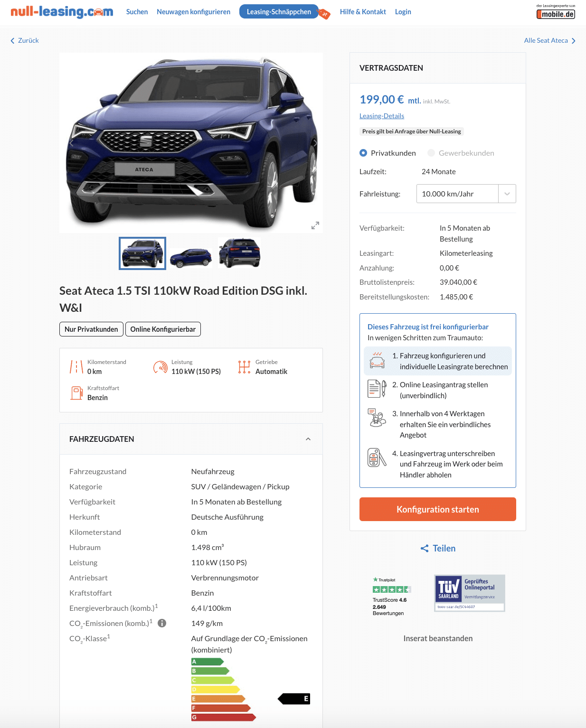Show next car image with right arrow

click(315, 143)
